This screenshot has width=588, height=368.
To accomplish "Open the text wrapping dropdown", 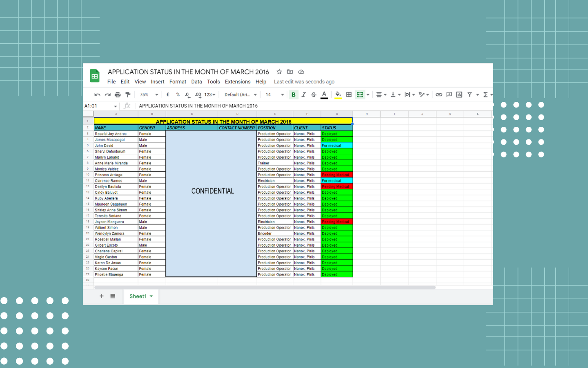I will pyautogui.click(x=410, y=94).
